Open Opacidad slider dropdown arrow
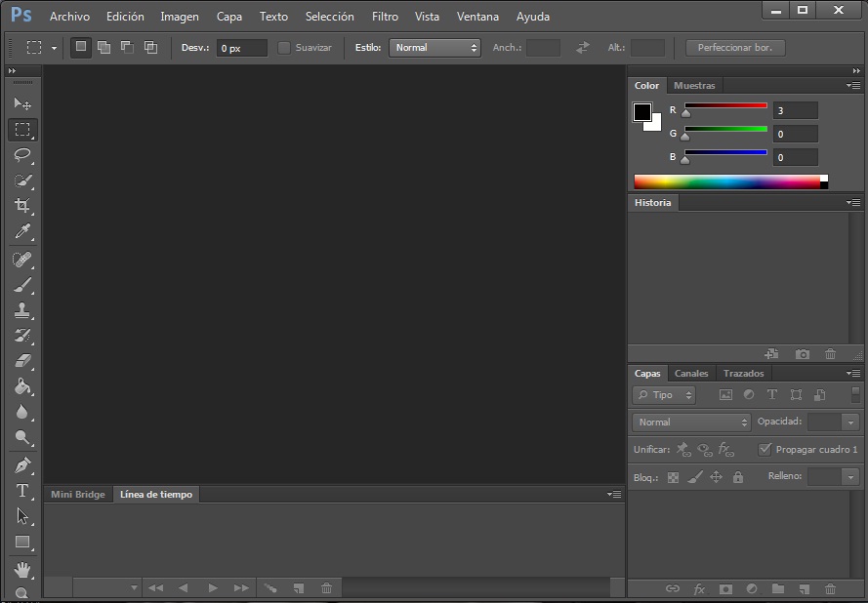 coord(850,422)
